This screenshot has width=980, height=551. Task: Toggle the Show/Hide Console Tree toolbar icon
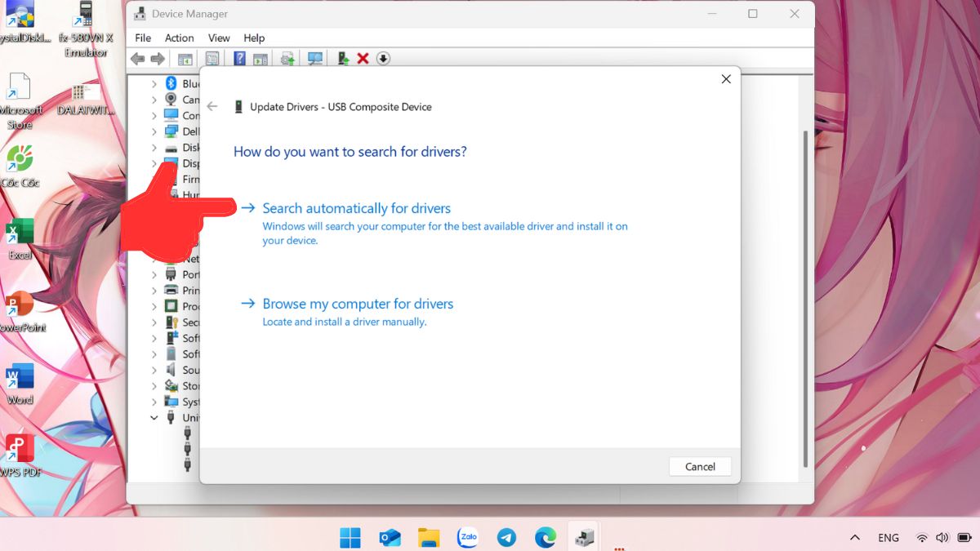(185, 59)
